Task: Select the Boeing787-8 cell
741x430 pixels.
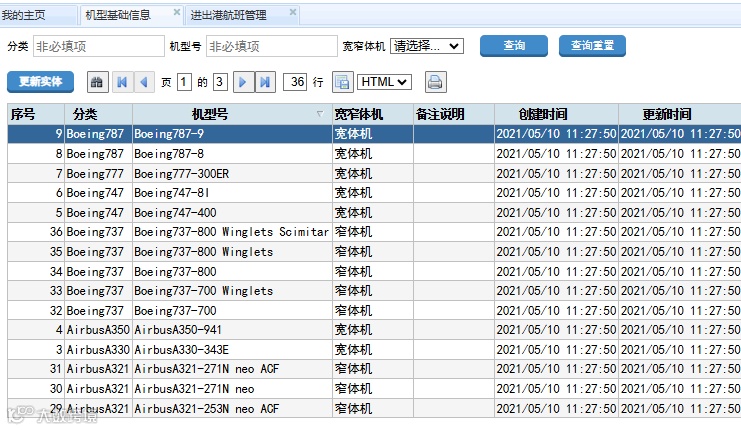Action: [232, 154]
